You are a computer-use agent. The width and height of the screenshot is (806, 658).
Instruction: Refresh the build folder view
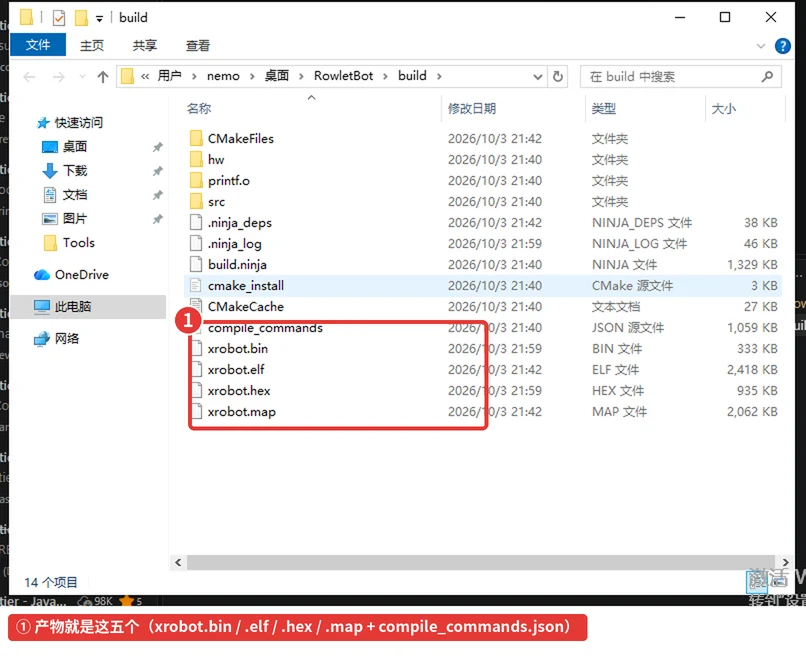(558, 77)
